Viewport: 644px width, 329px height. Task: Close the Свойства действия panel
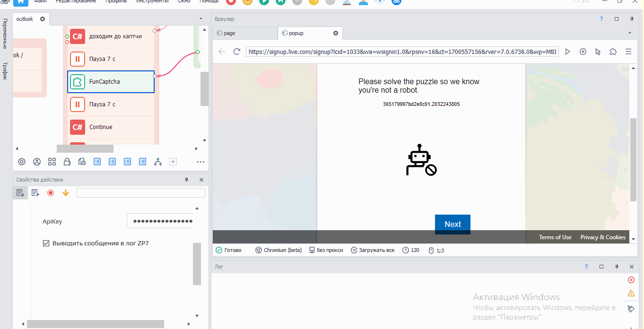tap(201, 180)
